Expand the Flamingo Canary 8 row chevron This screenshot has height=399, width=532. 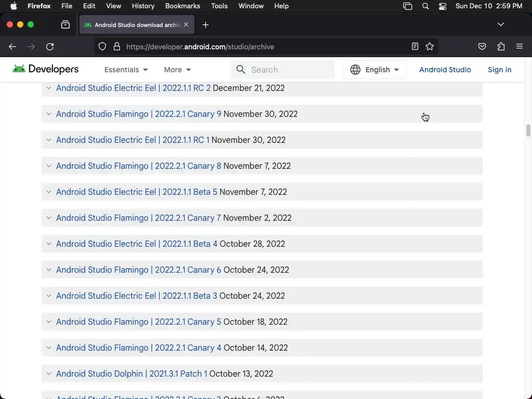(x=49, y=166)
